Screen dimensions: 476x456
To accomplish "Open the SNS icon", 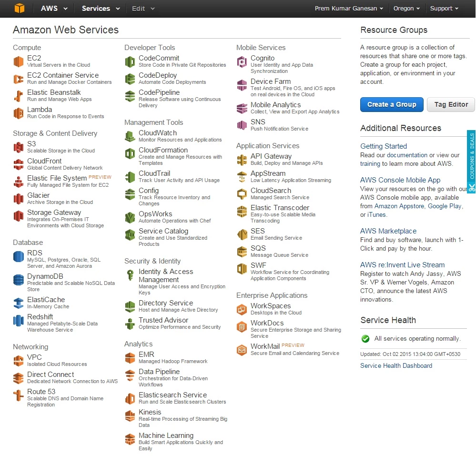I will [x=242, y=125].
